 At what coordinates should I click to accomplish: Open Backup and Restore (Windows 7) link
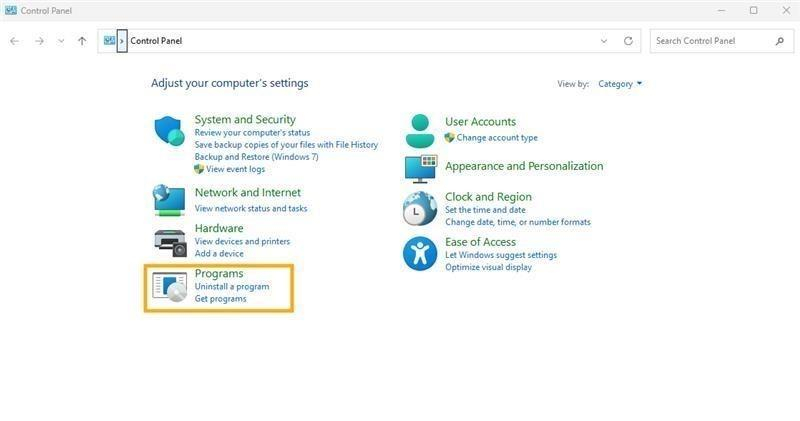(x=256, y=157)
